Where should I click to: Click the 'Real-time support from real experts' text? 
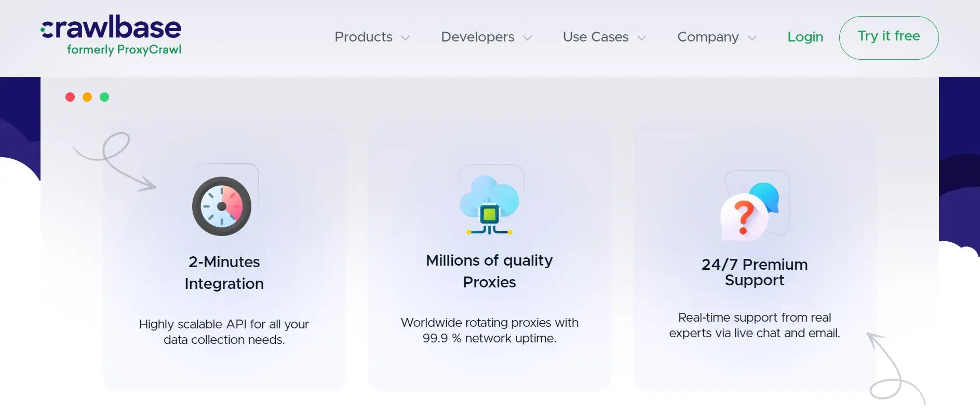755,325
